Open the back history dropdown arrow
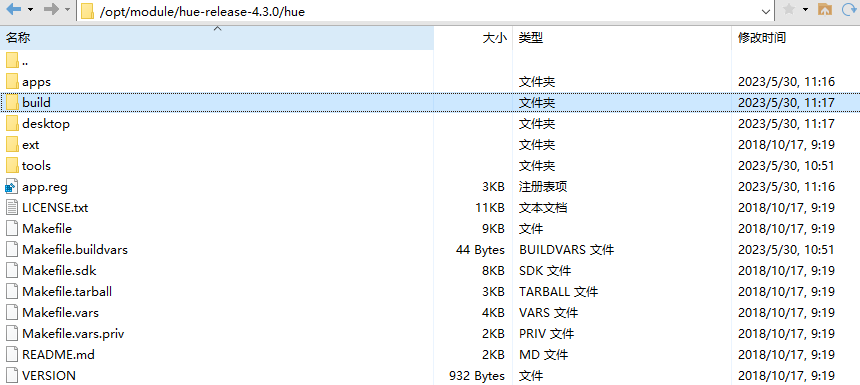Viewport: 860px width, 385px height. click(x=30, y=10)
